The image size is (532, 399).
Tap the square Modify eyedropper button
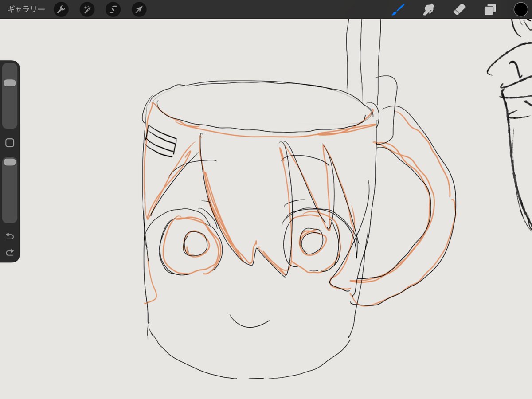[10, 143]
